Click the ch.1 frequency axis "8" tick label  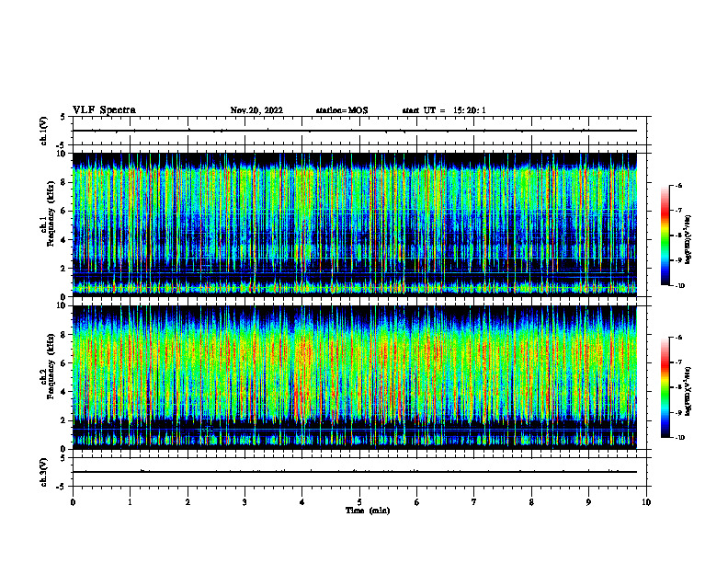tap(64, 182)
